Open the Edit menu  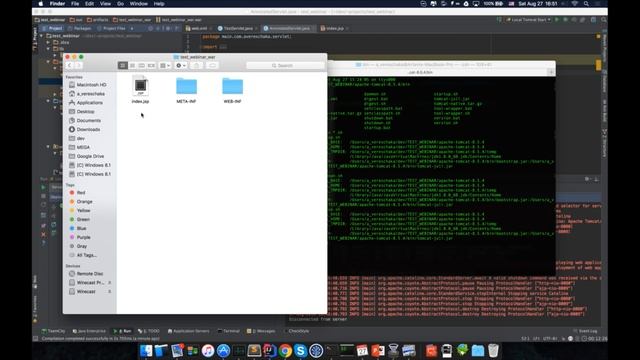pyautogui.click(x=89, y=4)
